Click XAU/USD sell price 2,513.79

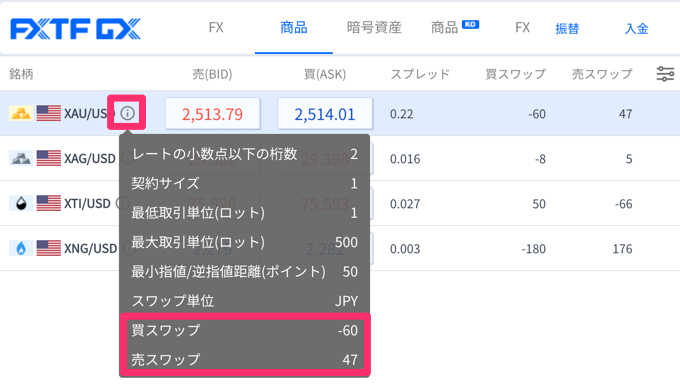[x=212, y=114]
